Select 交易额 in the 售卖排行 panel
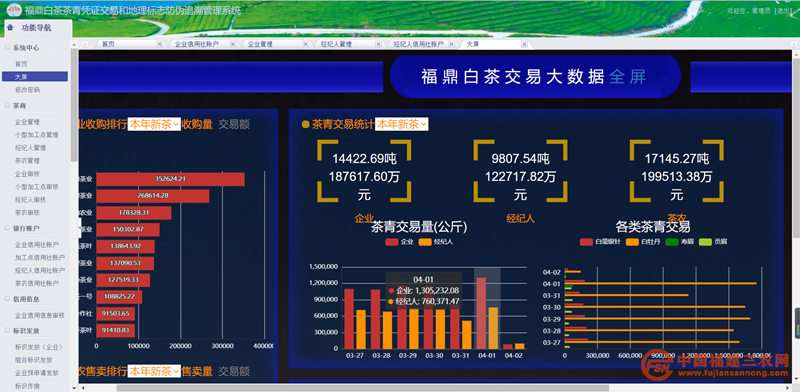The image size is (800, 392). coord(234,371)
